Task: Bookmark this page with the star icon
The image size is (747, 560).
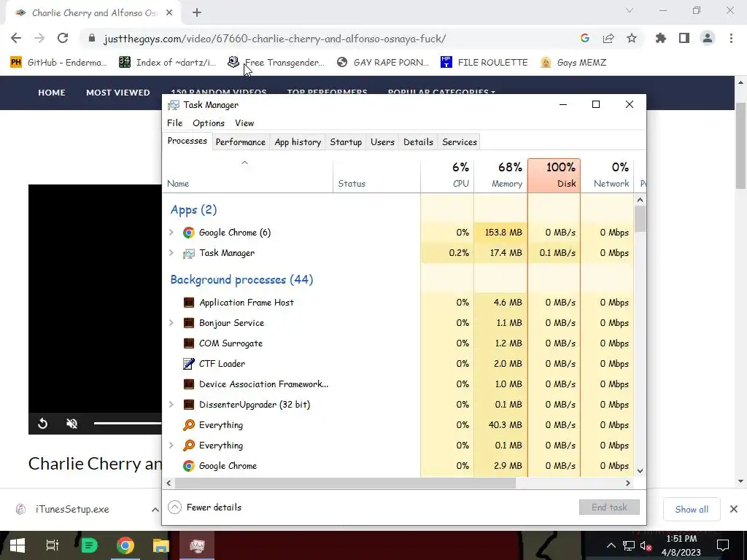Action: (632, 39)
